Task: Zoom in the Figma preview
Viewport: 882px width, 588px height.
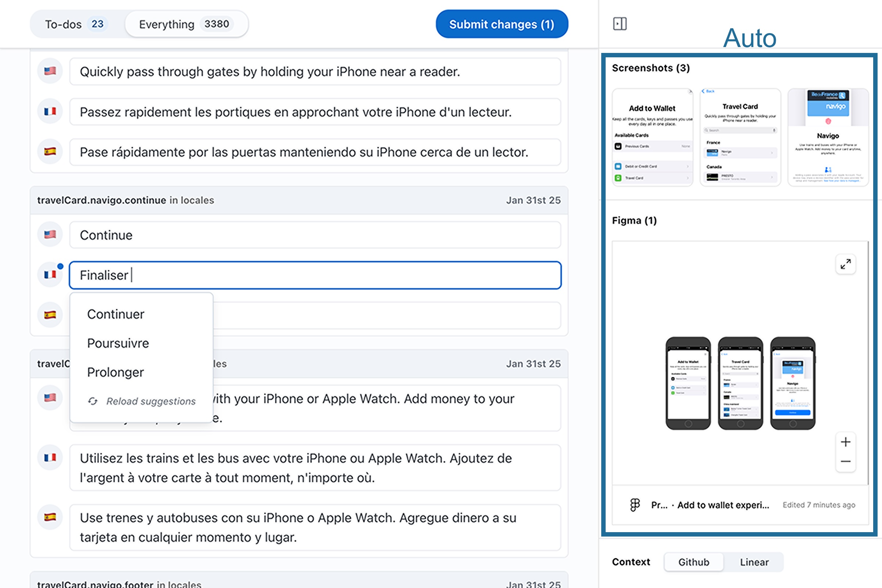Action: 845,442
